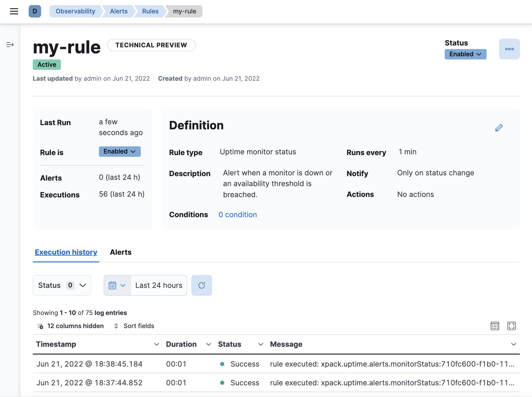The image size is (532, 397).
Task: Edit the Definition using the pencil icon
Action: tap(499, 128)
